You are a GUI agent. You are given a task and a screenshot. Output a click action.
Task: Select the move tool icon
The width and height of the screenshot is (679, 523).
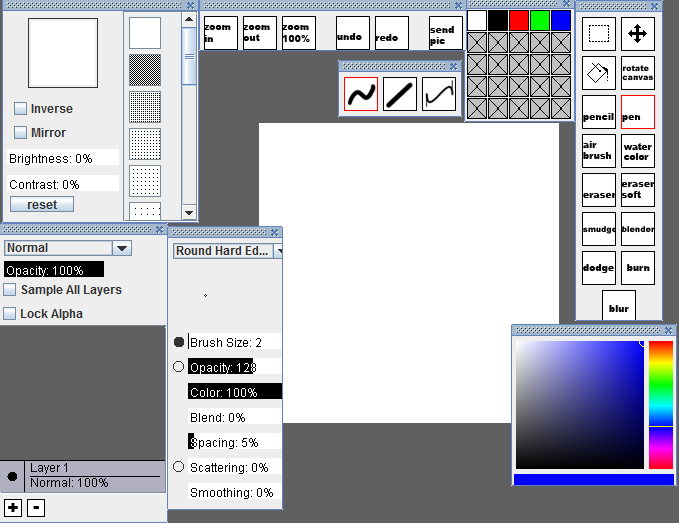click(x=637, y=34)
